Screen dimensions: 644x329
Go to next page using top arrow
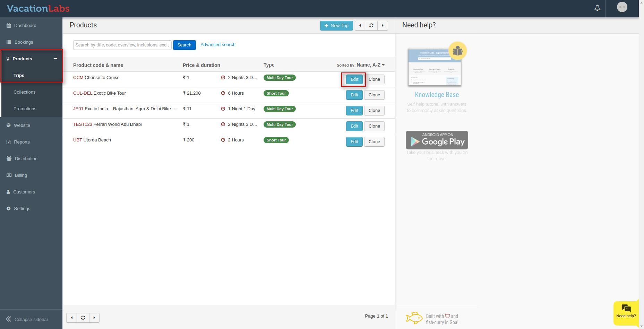(x=383, y=26)
